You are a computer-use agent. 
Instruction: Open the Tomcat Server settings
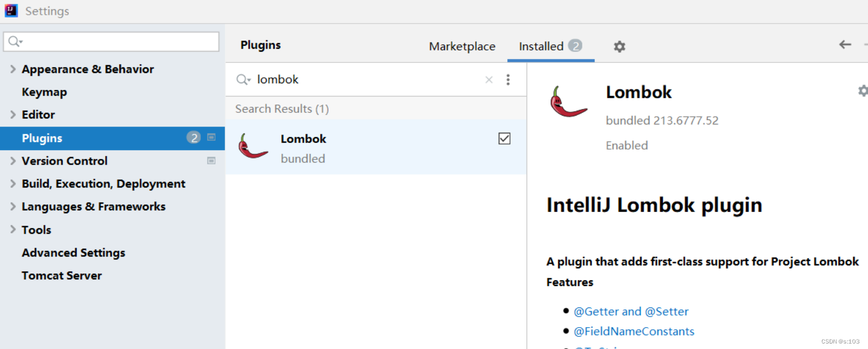tap(62, 276)
